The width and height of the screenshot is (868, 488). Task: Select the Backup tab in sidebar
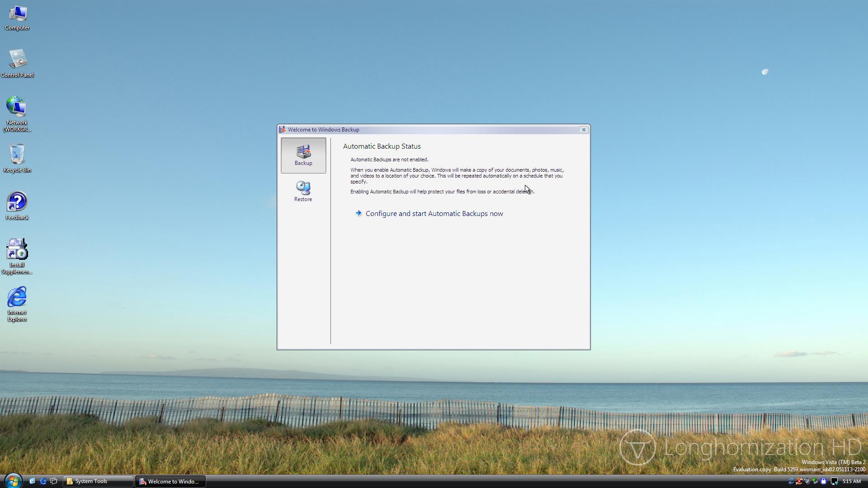303,155
